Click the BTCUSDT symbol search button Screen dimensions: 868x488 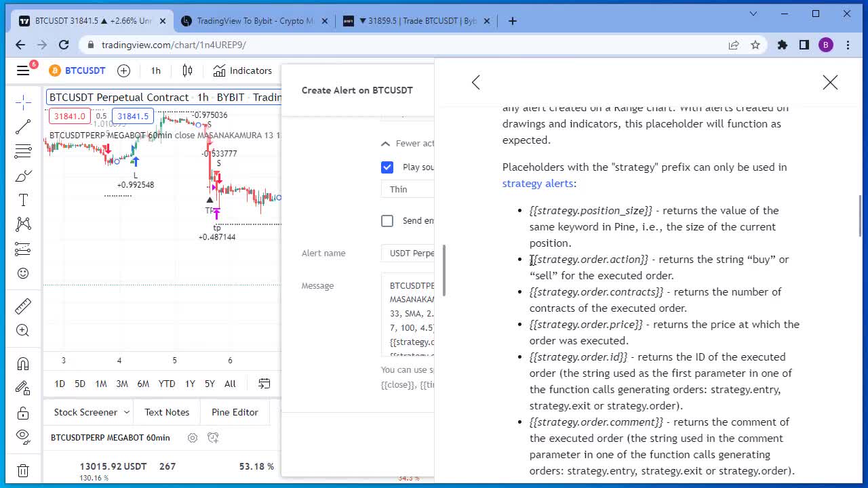[x=77, y=70]
